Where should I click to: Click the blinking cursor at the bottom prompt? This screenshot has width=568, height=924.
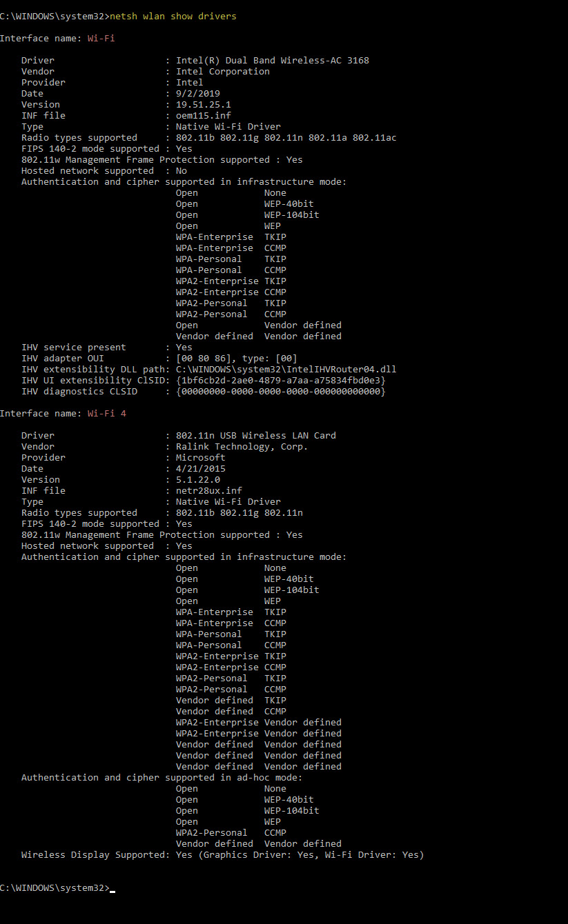(112, 889)
